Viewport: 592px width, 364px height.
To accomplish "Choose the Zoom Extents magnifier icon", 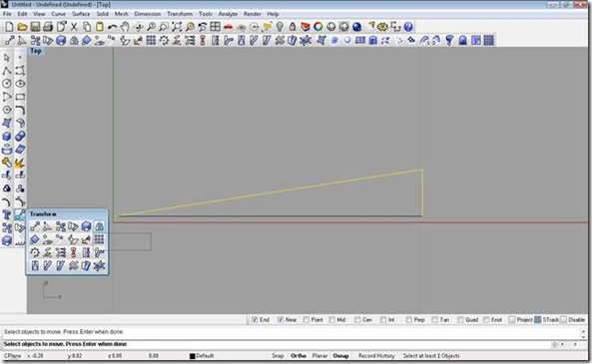I will click(x=177, y=27).
